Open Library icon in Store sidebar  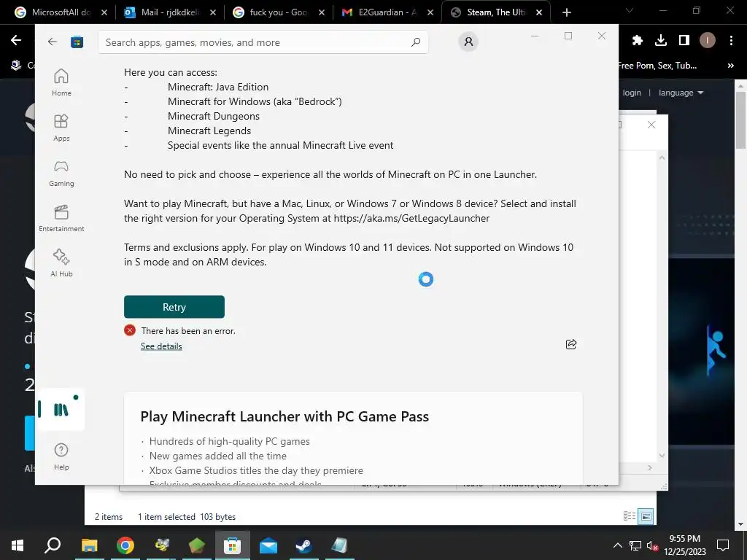(61, 410)
